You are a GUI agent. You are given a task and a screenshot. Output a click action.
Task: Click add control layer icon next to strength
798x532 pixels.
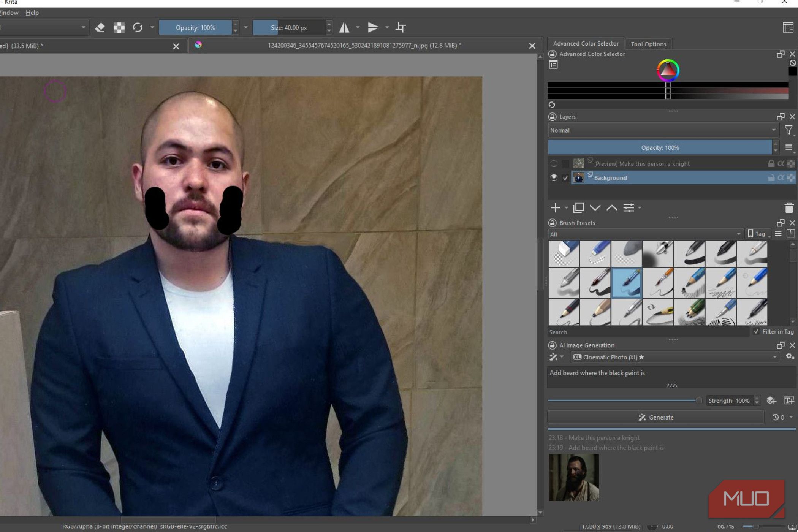coord(771,401)
